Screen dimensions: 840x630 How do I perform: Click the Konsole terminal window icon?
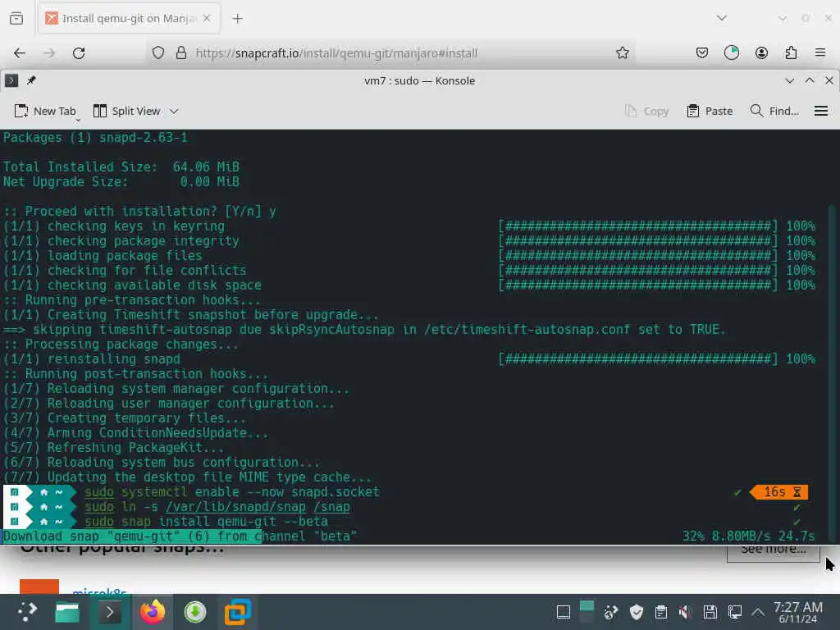(x=11, y=80)
